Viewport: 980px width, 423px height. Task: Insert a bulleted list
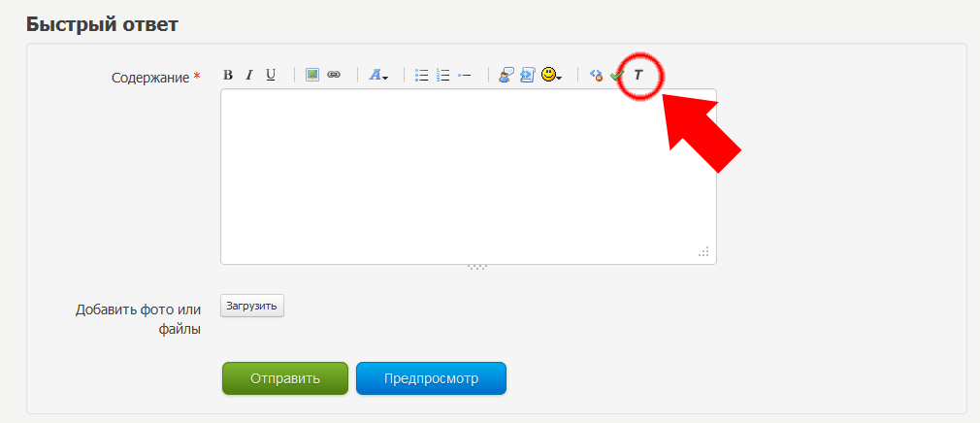tap(422, 76)
